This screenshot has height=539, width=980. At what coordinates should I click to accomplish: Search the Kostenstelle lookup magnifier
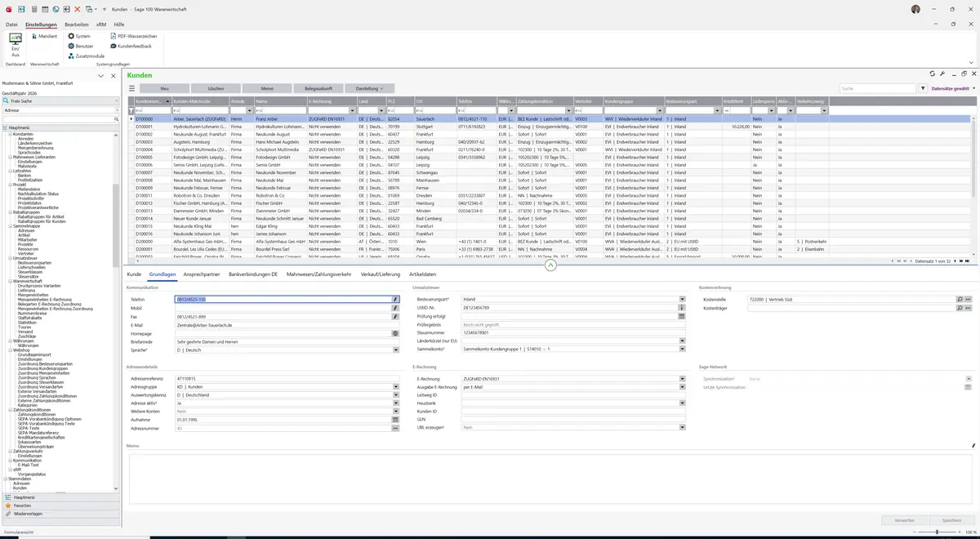click(960, 299)
